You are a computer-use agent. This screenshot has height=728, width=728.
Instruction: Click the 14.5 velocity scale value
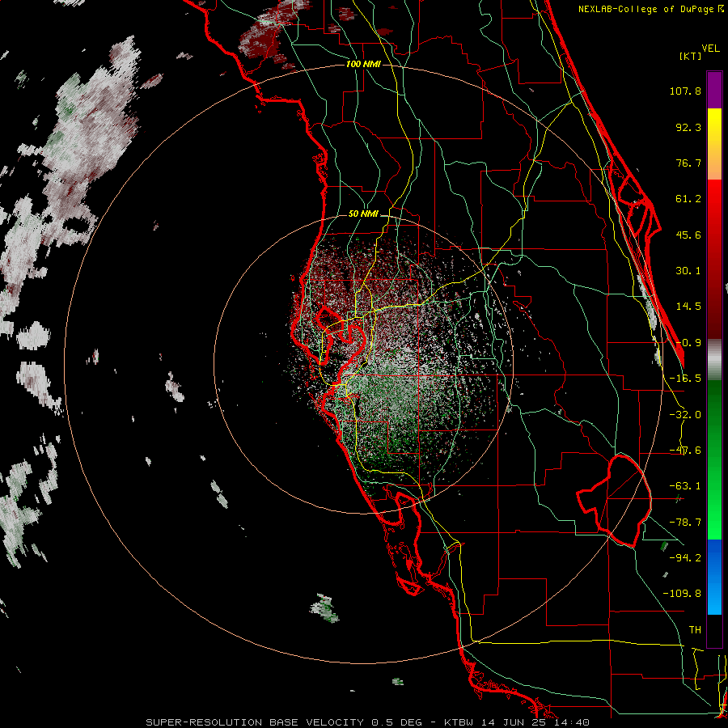coord(688,307)
